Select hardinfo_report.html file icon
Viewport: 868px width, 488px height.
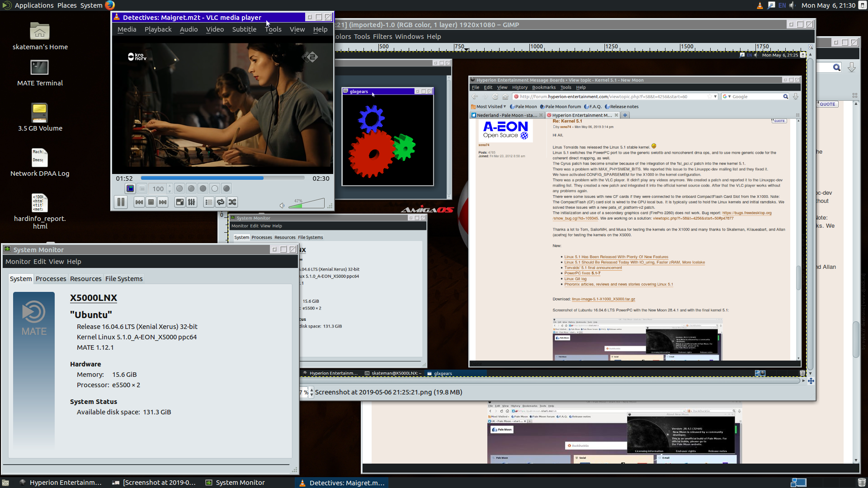coord(40,211)
